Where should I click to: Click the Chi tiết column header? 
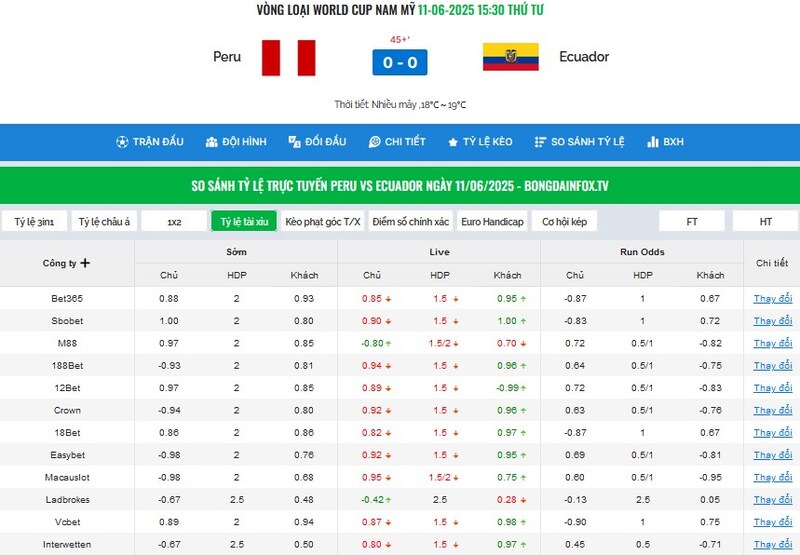771,263
